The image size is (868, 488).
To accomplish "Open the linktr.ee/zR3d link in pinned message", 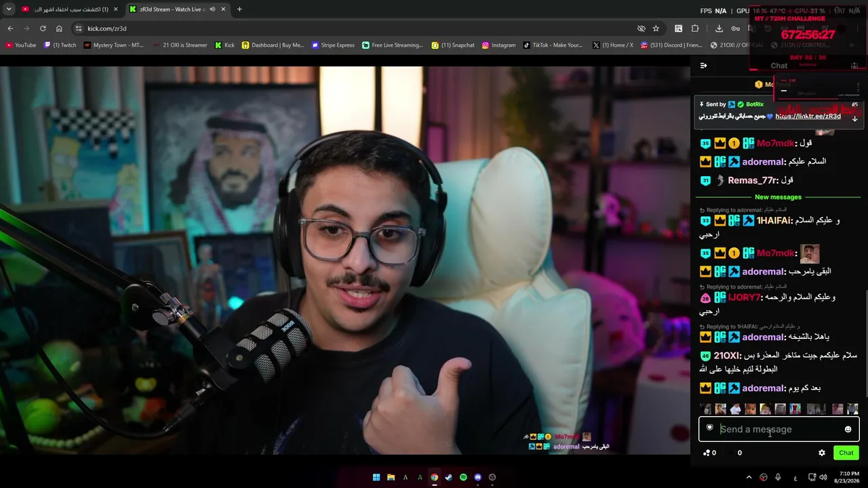I will point(808,116).
